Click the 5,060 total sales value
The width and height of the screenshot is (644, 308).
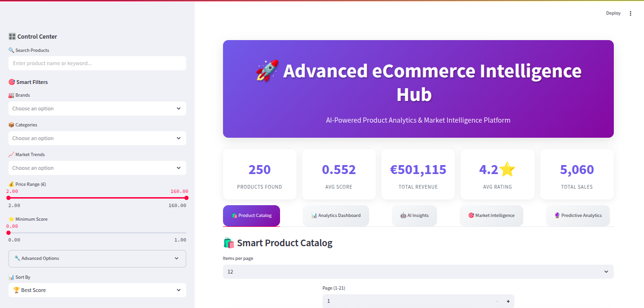[577, 169]
